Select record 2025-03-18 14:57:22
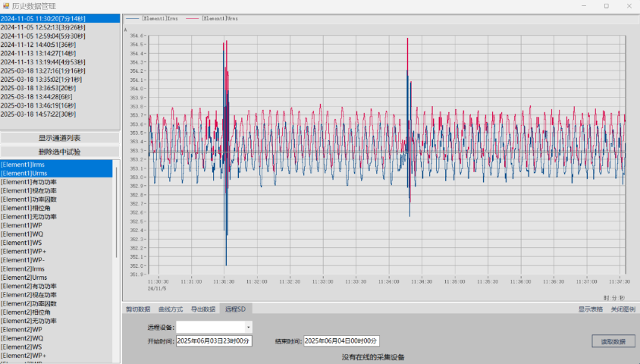 coord(38,115)
